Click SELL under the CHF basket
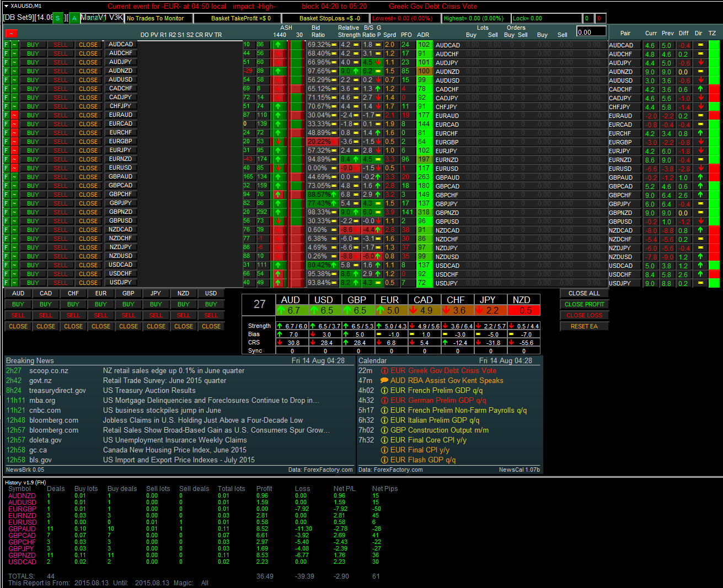The width and height of the screenshot is (723, 588). pyautogui.click(x=73, y=315)
